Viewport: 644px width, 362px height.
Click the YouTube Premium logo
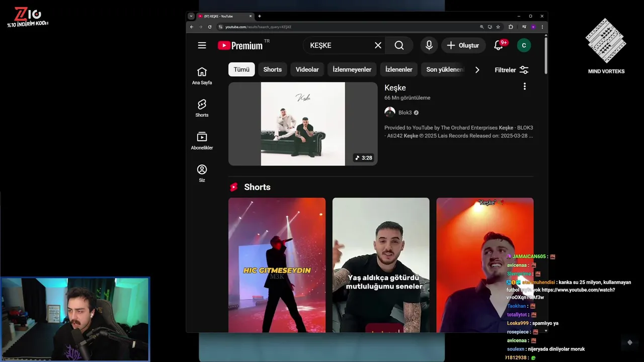pos(240,45)
